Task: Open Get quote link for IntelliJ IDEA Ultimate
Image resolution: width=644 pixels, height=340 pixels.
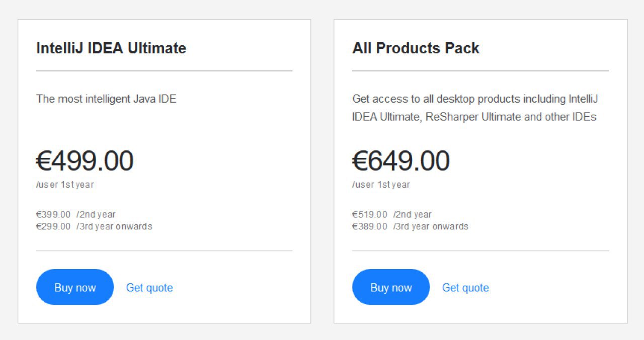Action: [x=149, y=288]
